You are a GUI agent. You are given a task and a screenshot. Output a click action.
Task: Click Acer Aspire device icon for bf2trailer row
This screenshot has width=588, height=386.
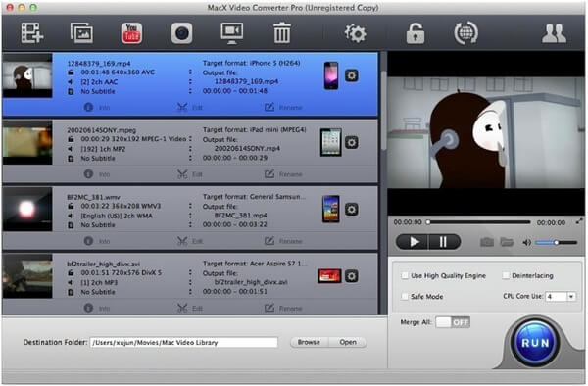tap(329, 276)
